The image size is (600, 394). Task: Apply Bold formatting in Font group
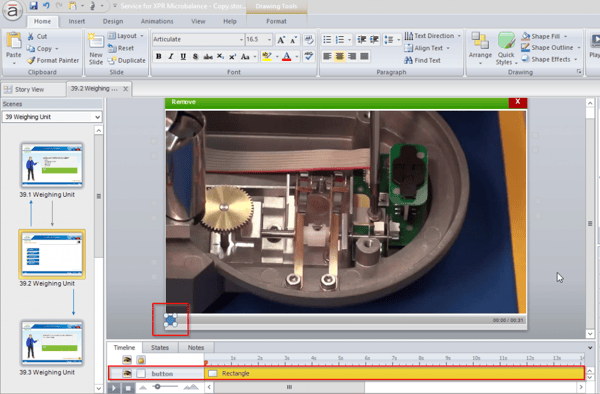(x=158, y=57)
